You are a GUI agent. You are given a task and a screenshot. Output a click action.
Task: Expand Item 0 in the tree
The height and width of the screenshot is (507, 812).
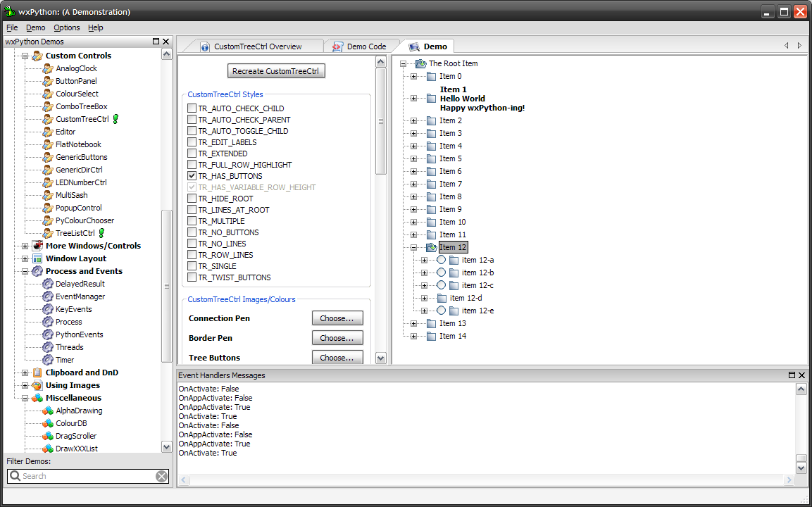[x=413, y=76]
